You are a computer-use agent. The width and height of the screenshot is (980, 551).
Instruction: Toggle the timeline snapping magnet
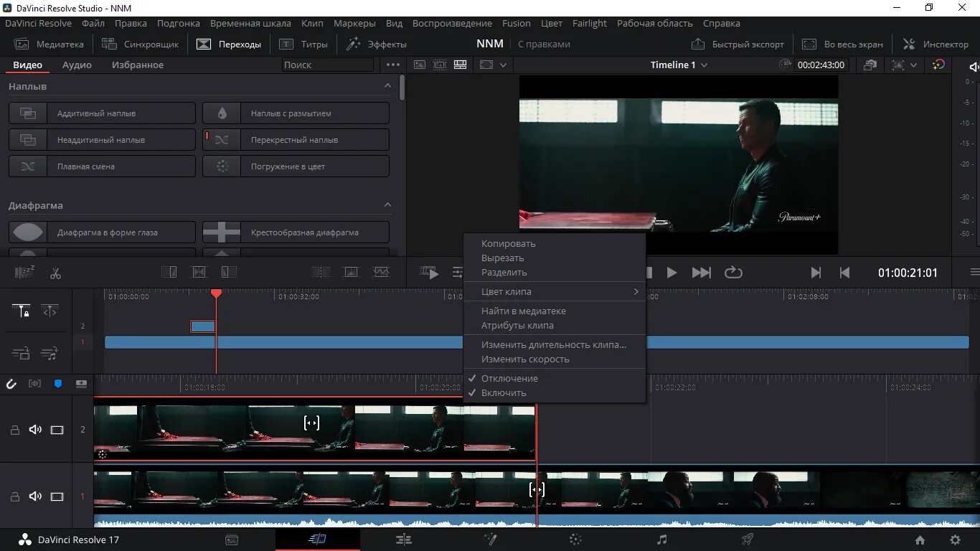11,384
